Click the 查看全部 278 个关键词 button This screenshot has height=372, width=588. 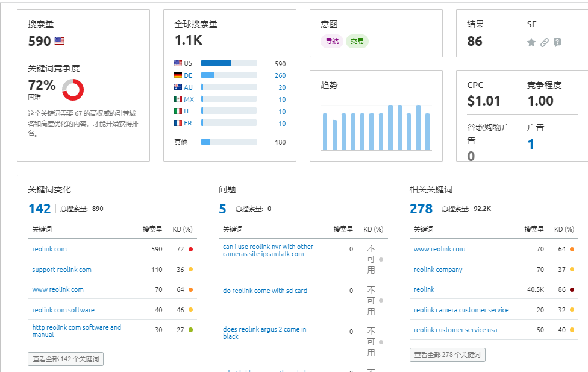(x=448, y=355)
